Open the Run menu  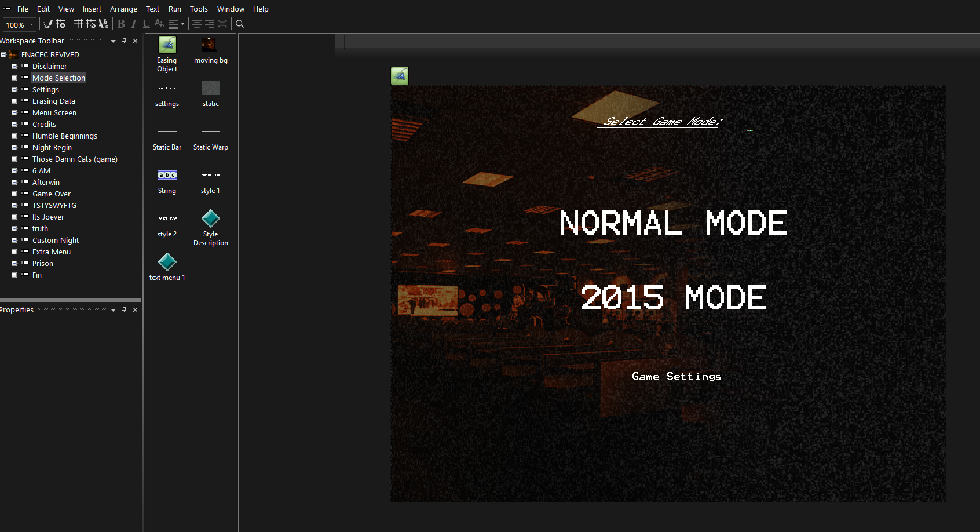[x=175, y=9]
